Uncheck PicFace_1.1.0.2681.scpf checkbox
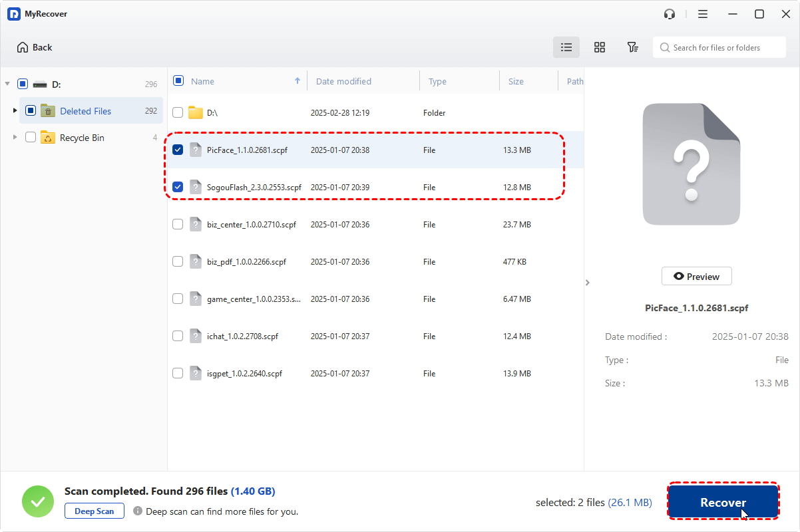Screen dimensions: 800x532 tap(178, 150)
